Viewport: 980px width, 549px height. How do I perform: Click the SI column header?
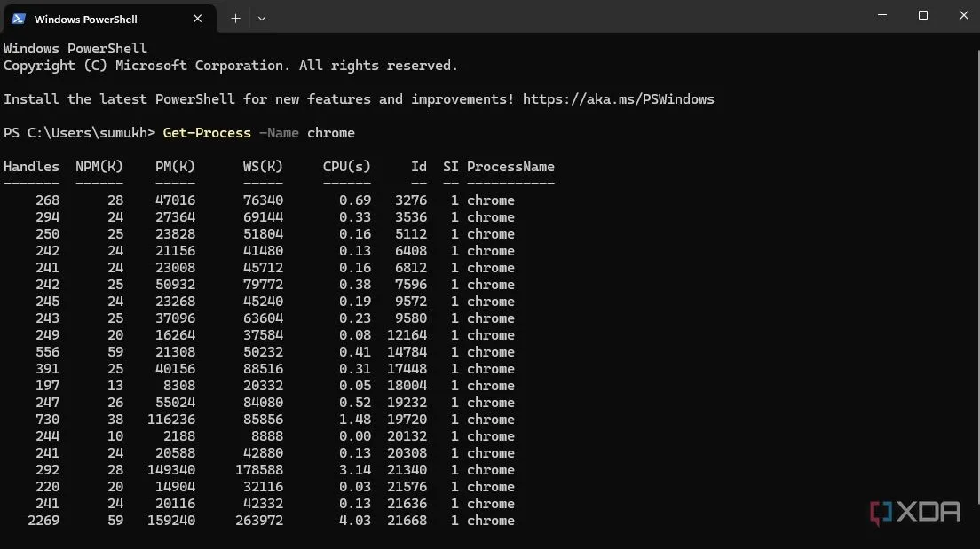click(451, 167)
